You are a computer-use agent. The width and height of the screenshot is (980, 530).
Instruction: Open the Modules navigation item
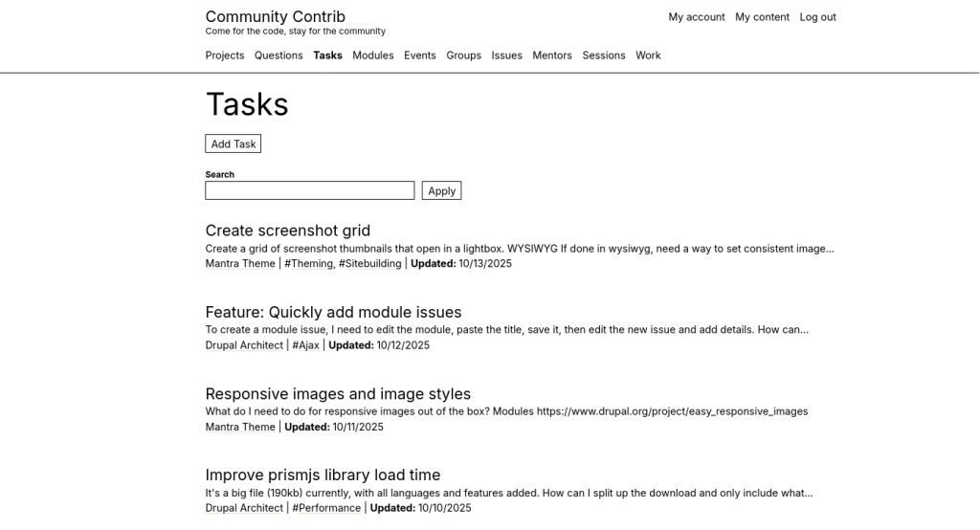point(372,55)
